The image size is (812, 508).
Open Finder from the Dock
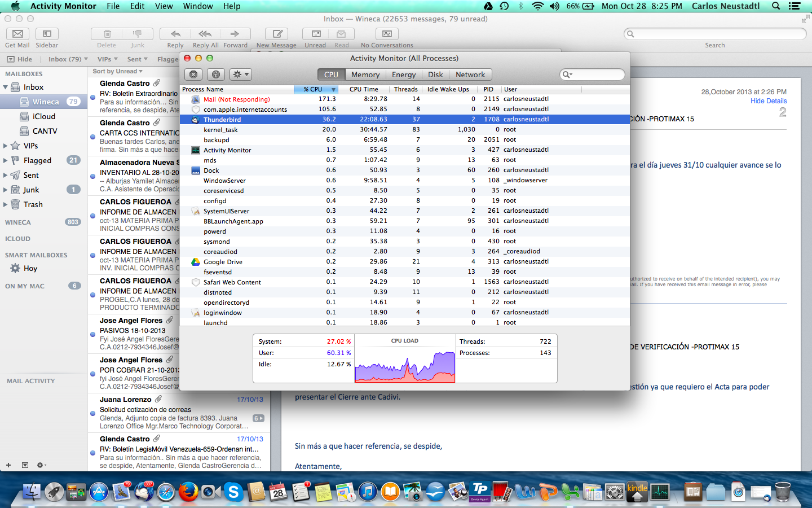(32, 492)
